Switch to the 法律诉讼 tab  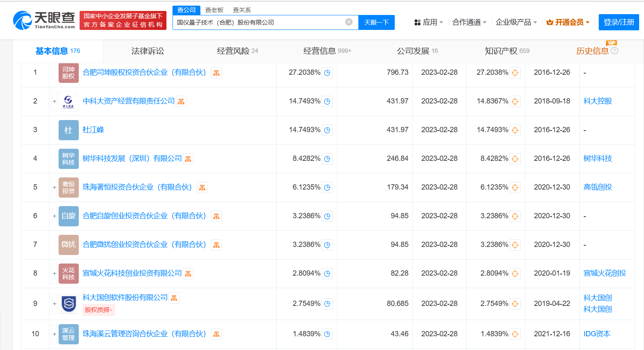point(147,51)
